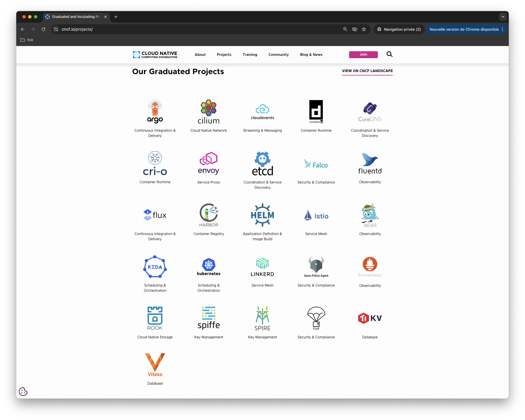Image resolution: width=525 pixels, height=420 pixels.
Task: Open a new browser tab
Action: [x=116, y=17]
